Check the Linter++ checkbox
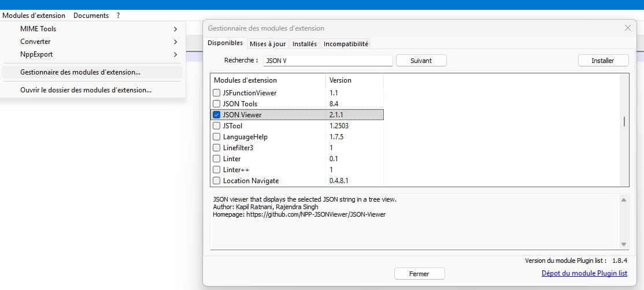Image resolution: width=644 pixels, height=290 pixels. (x=216, y=169)
